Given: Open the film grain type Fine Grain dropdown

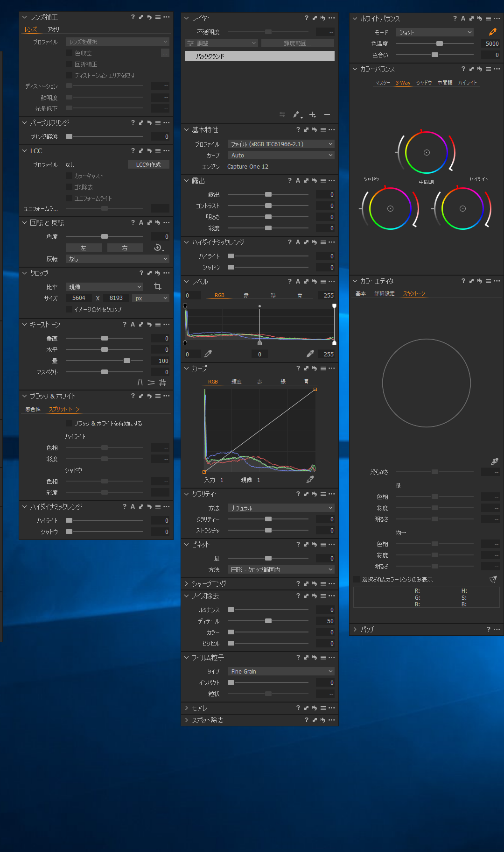Looking at the screenshot, I should click(281, 671).
